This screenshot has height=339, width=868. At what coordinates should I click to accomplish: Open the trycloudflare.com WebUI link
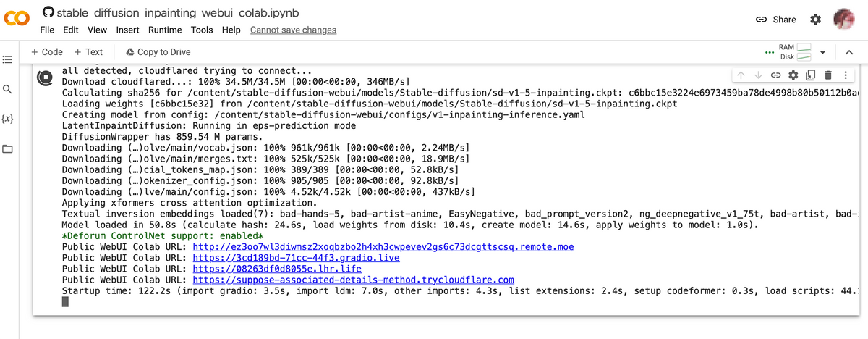353,280
